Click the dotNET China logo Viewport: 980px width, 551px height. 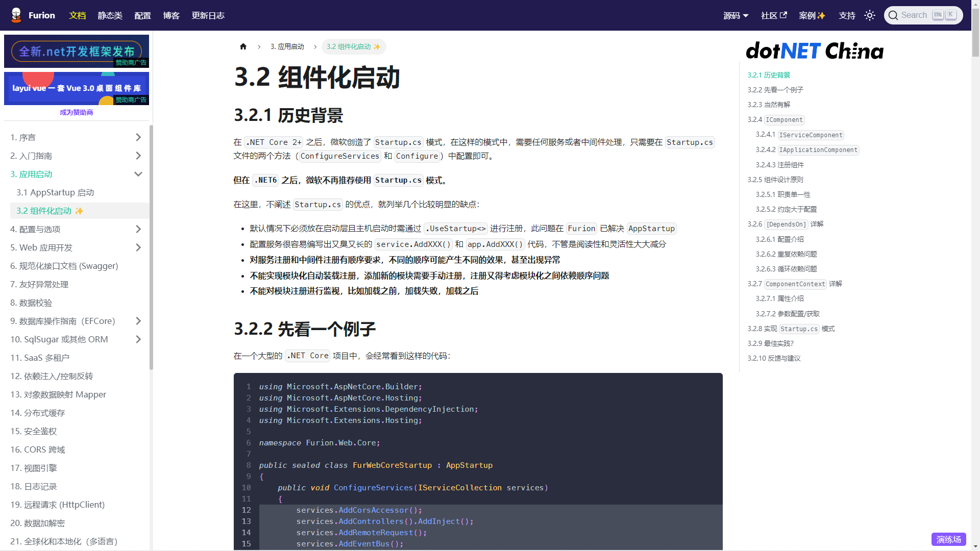coord(815,51)
